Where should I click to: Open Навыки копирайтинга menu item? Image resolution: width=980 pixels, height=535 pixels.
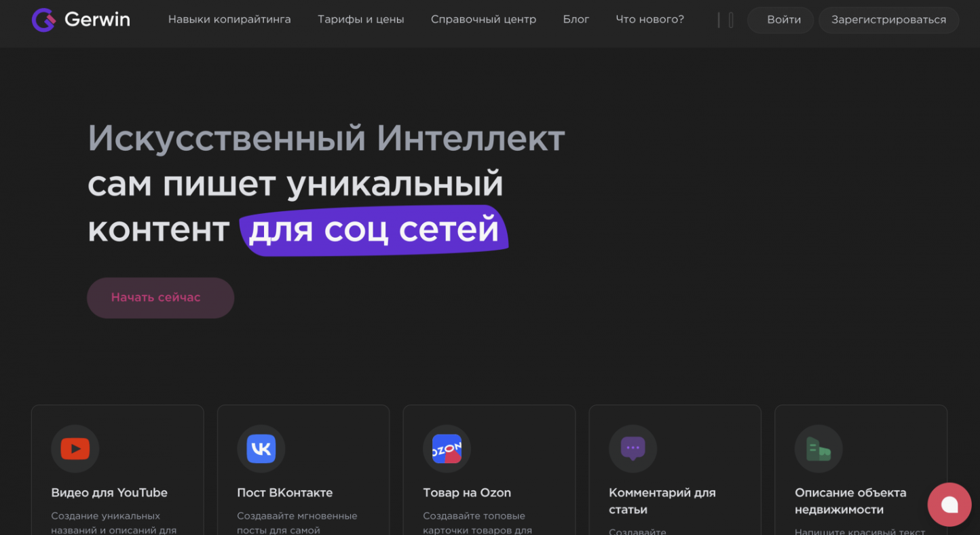[x=229, y=20]
